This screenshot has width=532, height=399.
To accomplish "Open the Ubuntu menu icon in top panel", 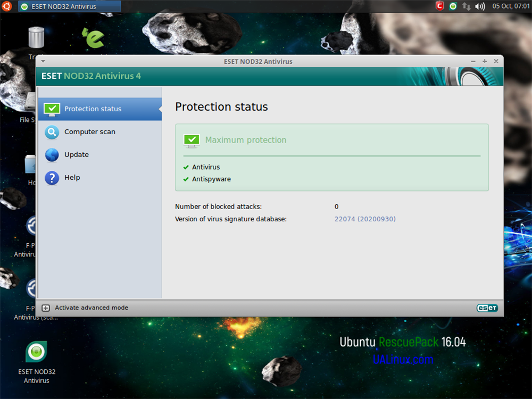I will pos(7,6).
